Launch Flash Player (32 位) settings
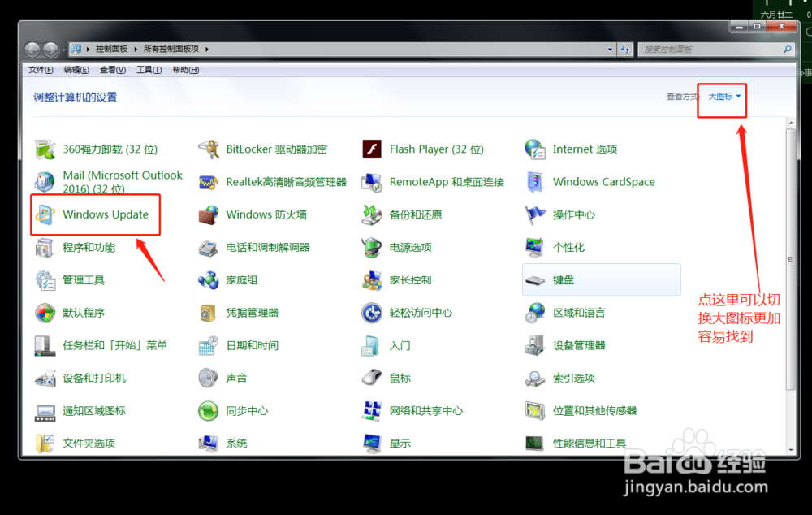Viewport: 812px width, 515px height. point(436,149)
